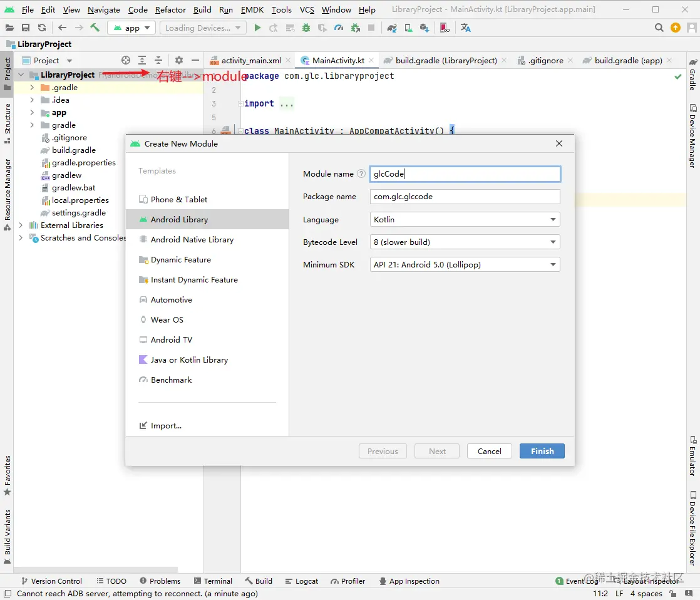The width and height of the screenshot is (700, 600).
Task: Expand Scratches and Consoles node
Action: tap(21, 237)
